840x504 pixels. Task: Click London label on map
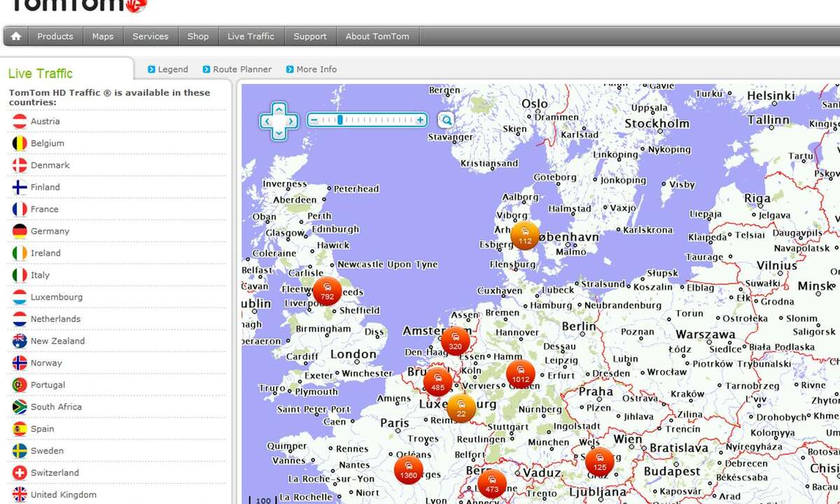click(x=353, y=354)
